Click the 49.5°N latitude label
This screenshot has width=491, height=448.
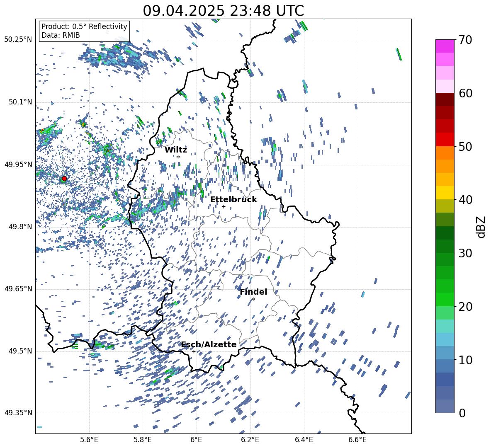(20, 351)
